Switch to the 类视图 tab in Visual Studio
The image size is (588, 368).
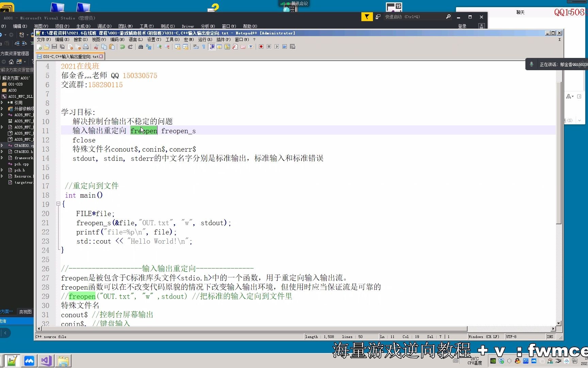25,312
